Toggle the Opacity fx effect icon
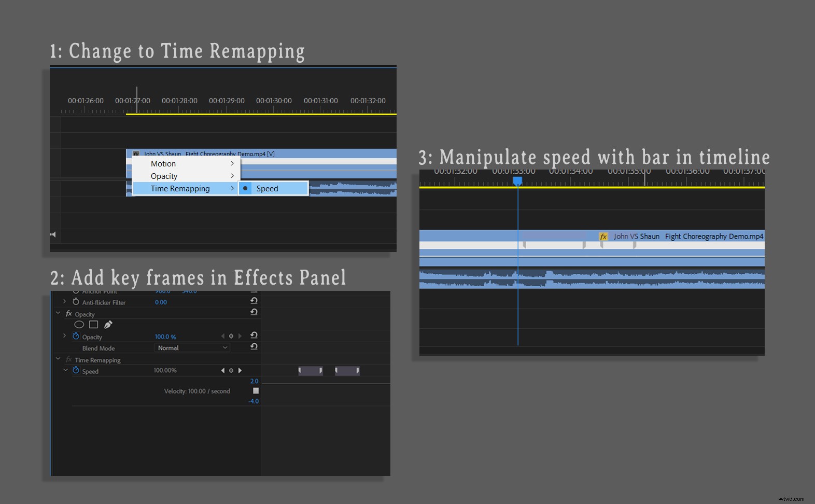This screenshot has width=815, height=504. pos(68,314)
